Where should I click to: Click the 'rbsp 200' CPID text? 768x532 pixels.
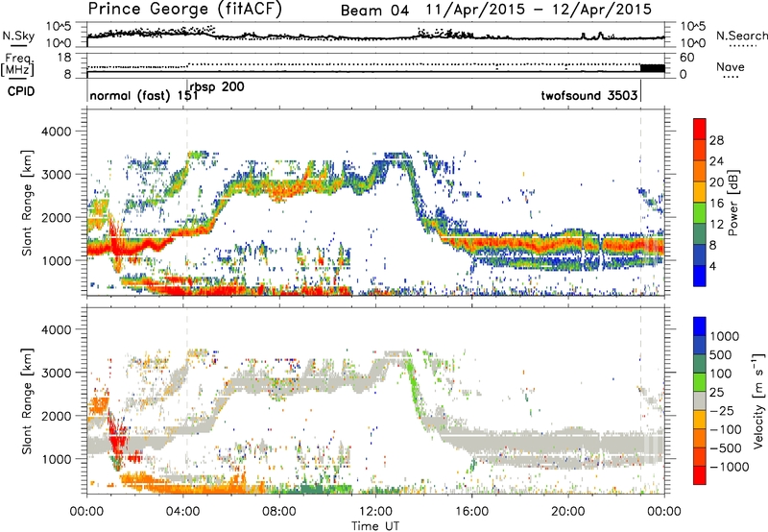tap(217, 86)
